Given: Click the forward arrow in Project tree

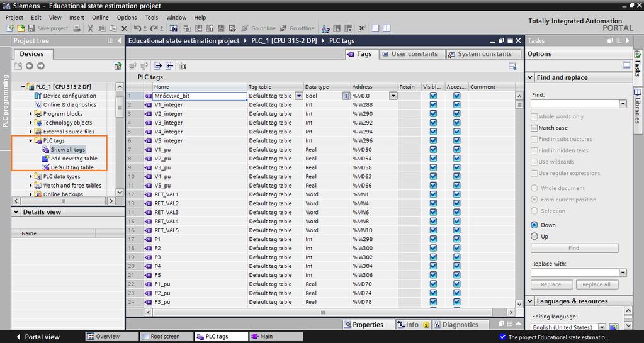Looking at the screenshot, I should tap(41, 65).
